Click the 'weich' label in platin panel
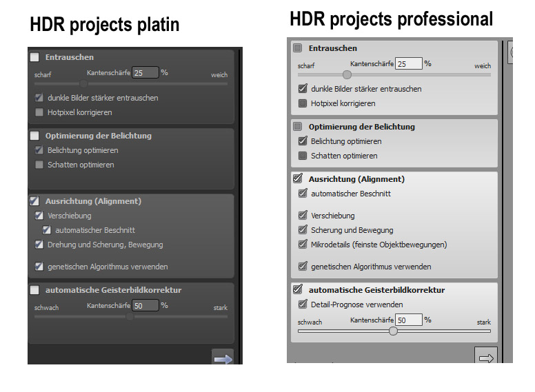Viewport: 535px width, 392px height. tap(219, 74)
